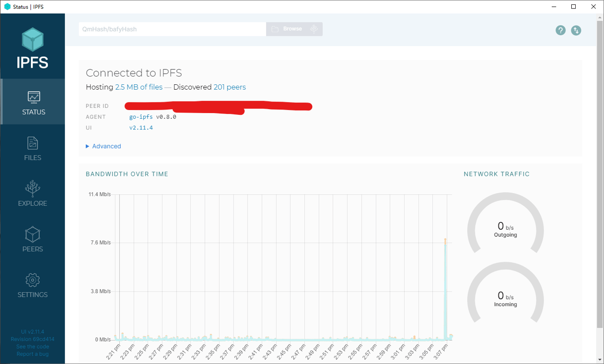Click UI v2.11.4 link in sidebar footer
The height and width of the screenshot is (364, 604).
pos(33,332)
